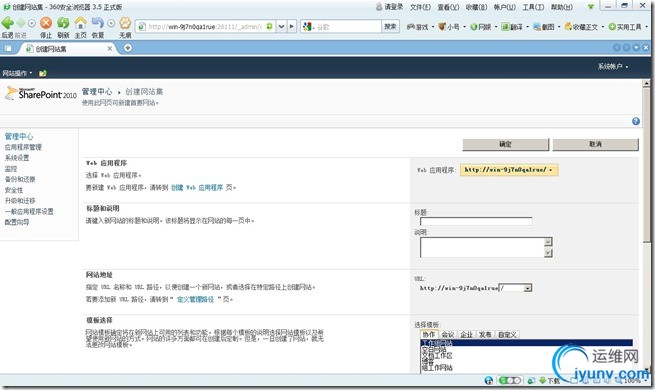This screenshot has width=655, height=390.
Task: Click the 实用工具 green plus icon
Action: pos(612,27)
